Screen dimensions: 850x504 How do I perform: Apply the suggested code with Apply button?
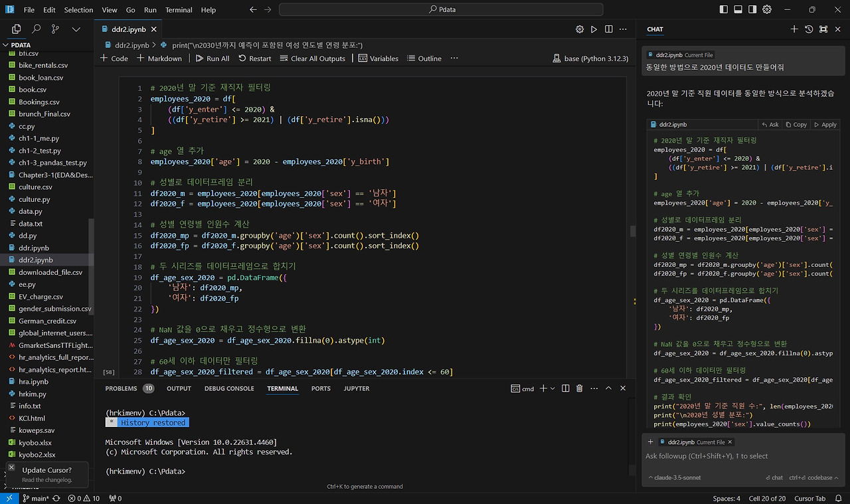[825, 124]
